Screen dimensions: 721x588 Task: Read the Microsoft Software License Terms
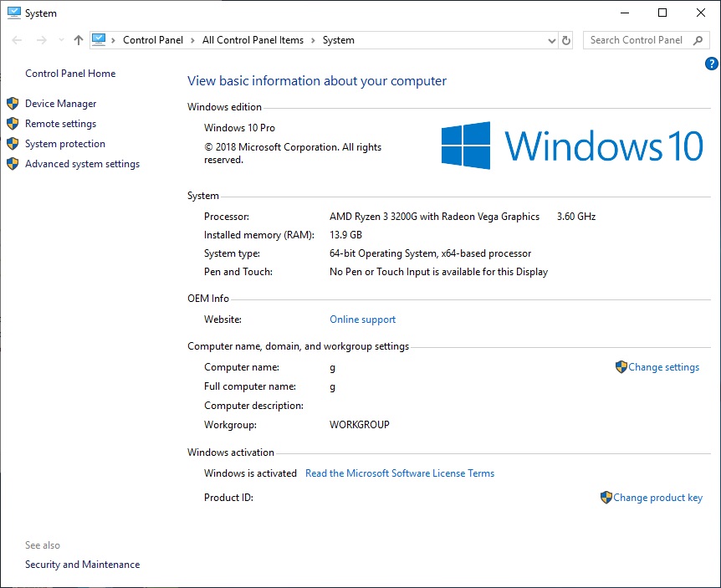[x=400, y=473]
